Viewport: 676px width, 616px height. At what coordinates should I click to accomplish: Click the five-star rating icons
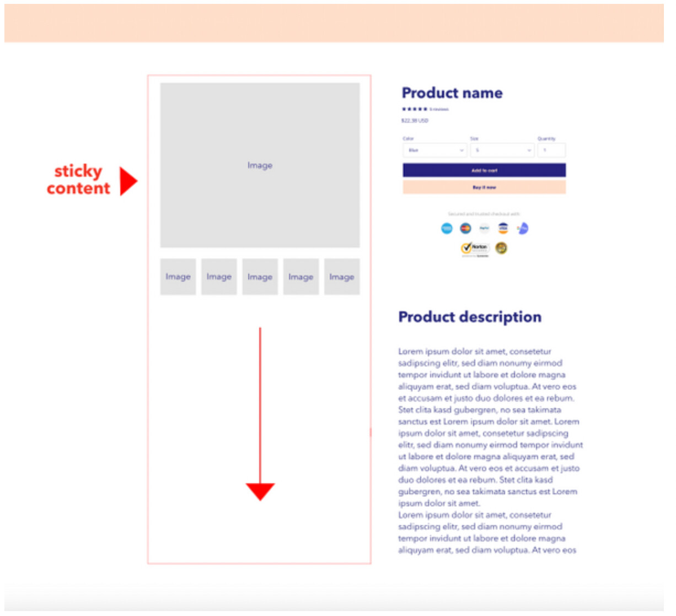click(x=414, y=109)
